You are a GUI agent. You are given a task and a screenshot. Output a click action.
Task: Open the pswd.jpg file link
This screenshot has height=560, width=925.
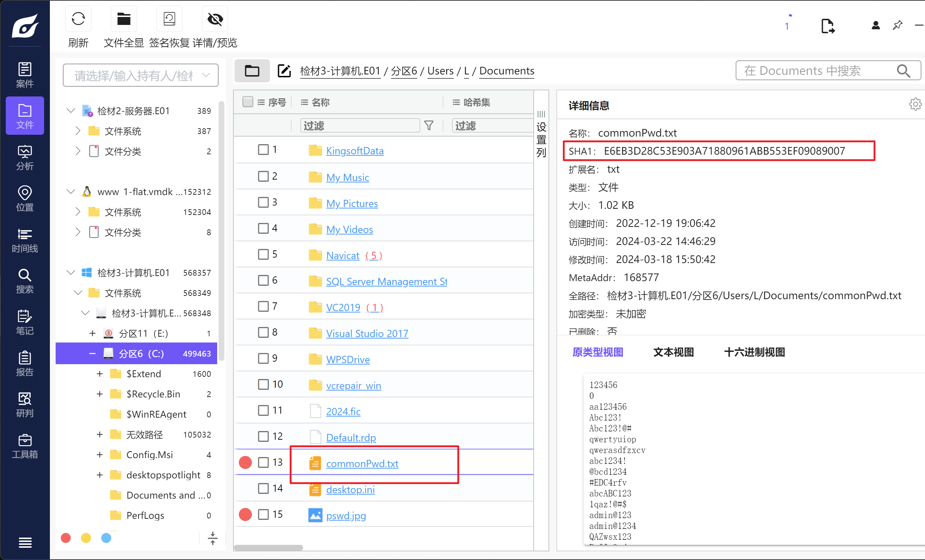[x=346, y=515]
